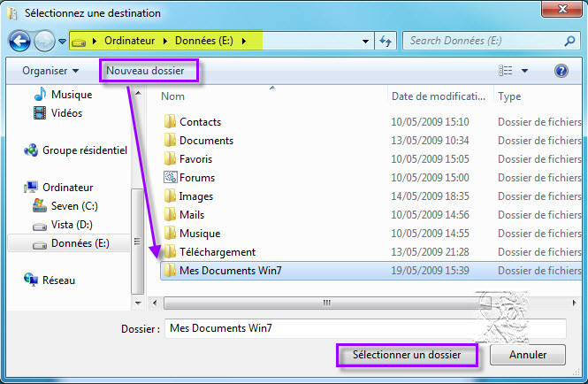Select the Musique library in sidebar
This screenshot has height=384, width=588.
pyautogui.click(x=72, y=95)
